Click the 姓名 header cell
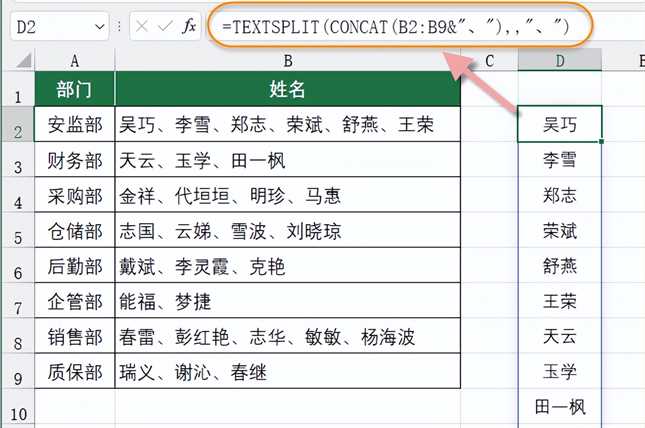This screenshot has height=428, width=645. pos(288,90)
